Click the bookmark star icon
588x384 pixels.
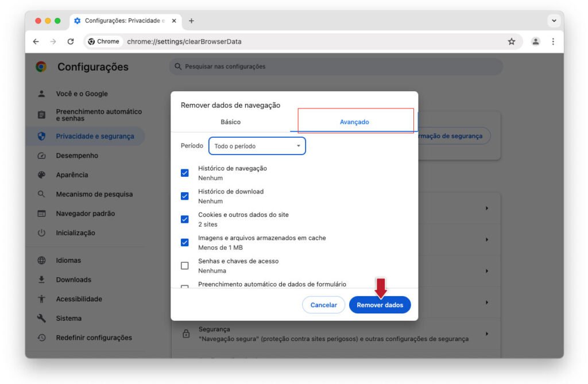tap(512, 42)
